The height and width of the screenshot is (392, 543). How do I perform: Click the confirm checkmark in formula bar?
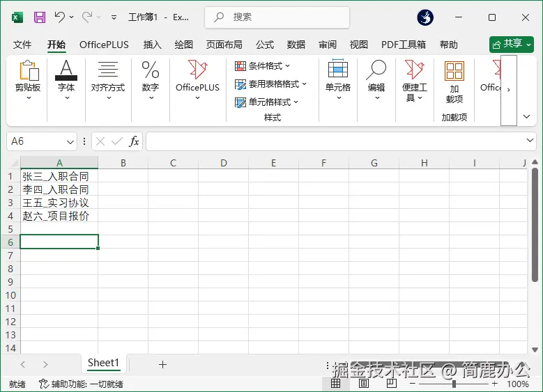click(x=116, y=141)
